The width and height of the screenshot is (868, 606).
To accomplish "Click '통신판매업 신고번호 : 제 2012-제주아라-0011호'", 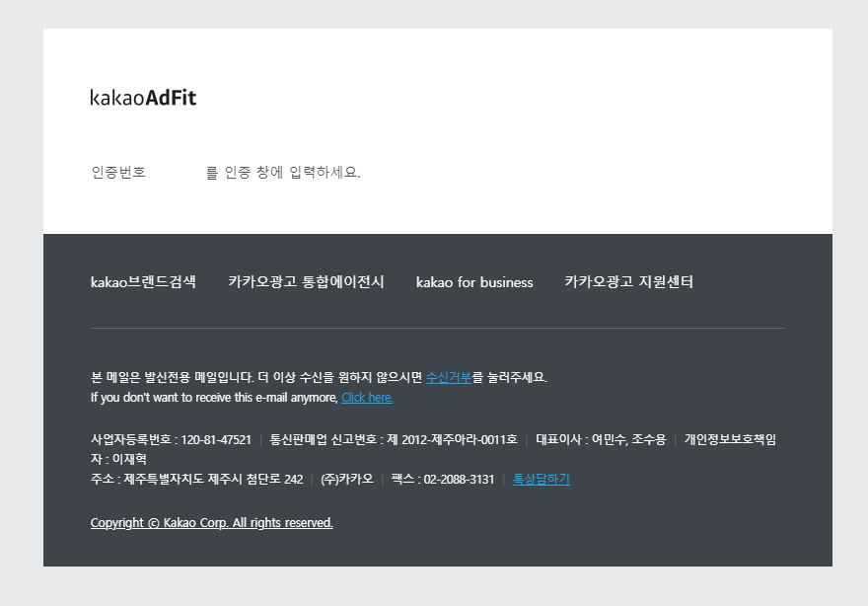I will (394, 440).
